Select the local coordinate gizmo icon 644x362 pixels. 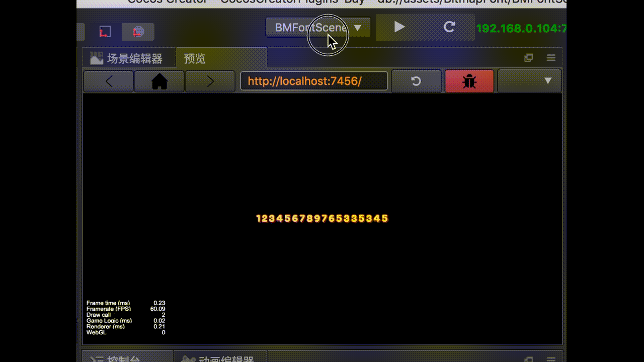(105, 32)
